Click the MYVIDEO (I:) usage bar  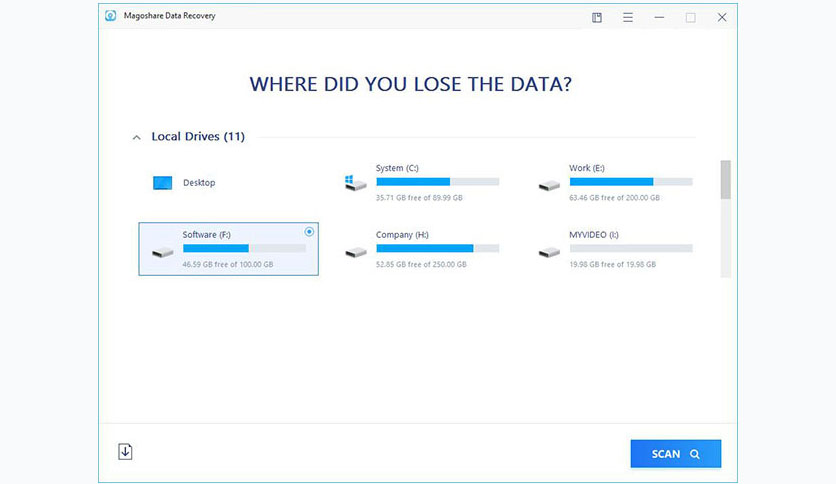pyautogui.click(x=631, y=248)
